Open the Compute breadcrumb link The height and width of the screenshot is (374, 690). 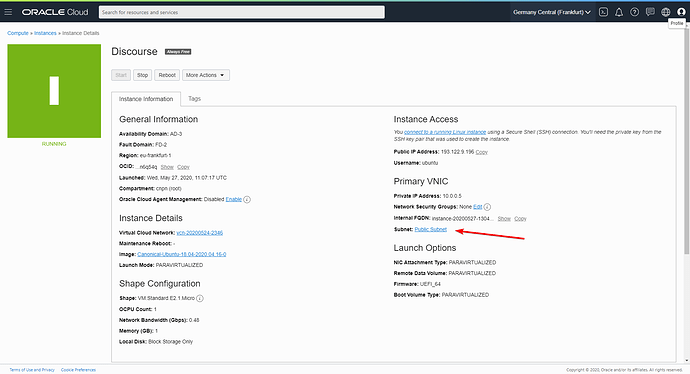tap(18, 33)
